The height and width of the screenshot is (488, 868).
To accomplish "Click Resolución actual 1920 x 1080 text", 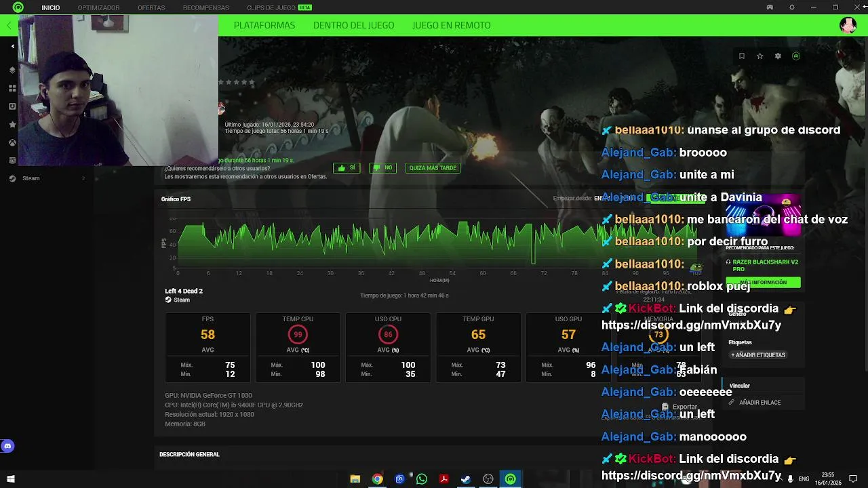I will pos(210,414).
